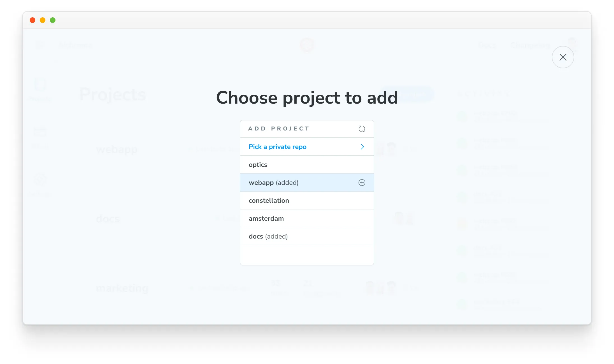This screenshot has width=614, height=364.
Task: Toggle webapp's added state via its plus control
Action: click(362, 182)
